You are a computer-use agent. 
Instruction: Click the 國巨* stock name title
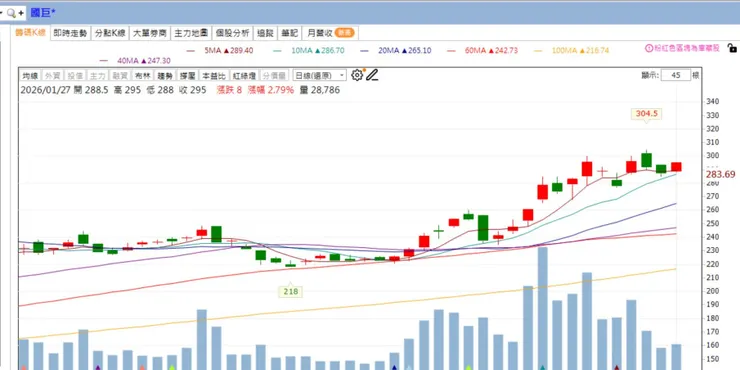coord(43,13)
